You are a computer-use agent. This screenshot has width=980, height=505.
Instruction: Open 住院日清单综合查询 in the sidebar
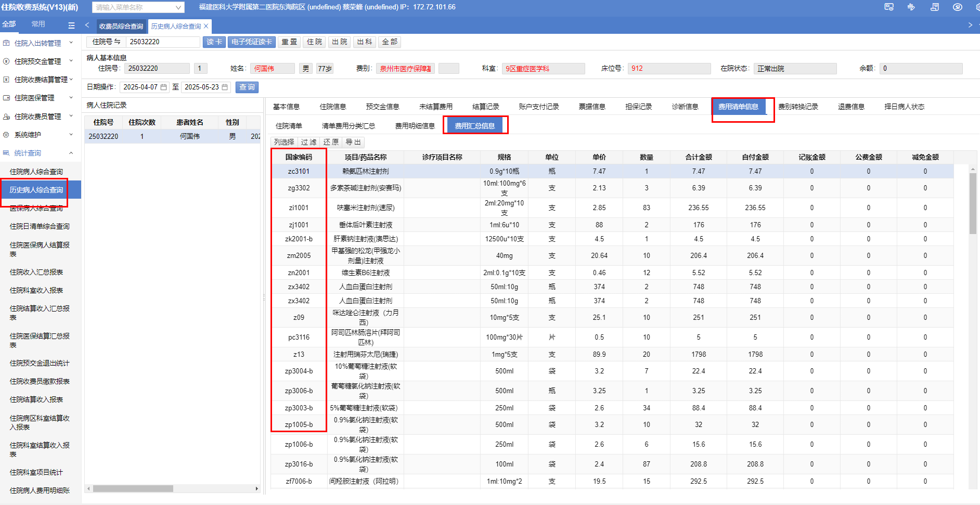click(x=40, y=226)
